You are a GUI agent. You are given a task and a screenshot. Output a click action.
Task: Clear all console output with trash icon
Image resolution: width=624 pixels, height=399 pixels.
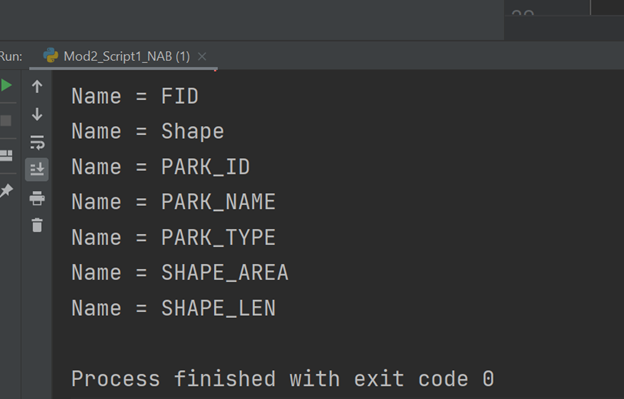[37, 225]
